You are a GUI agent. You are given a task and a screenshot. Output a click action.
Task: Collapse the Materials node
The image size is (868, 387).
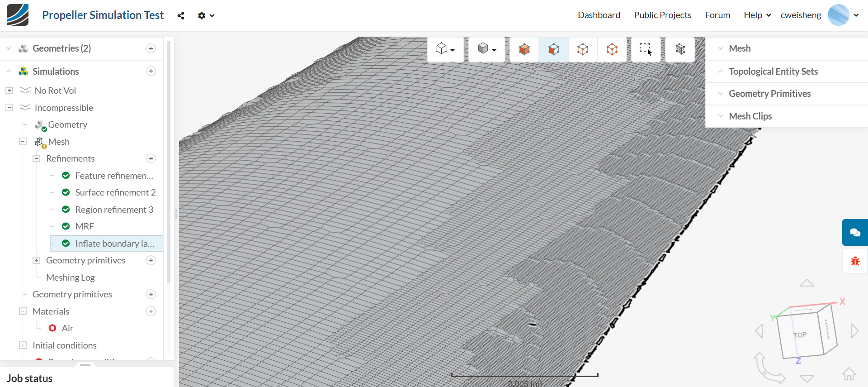[23, 311]
